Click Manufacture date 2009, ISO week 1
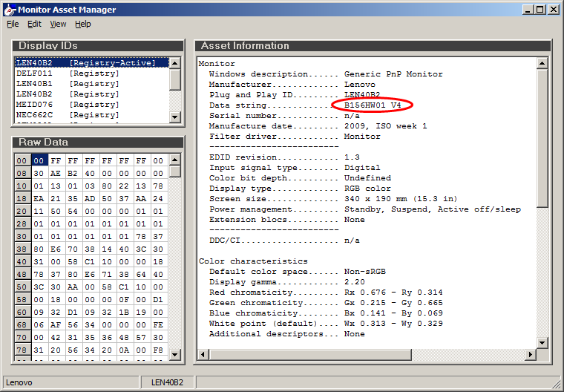The width and height of the screenshot is (564, 392). (x=386, y=126)
